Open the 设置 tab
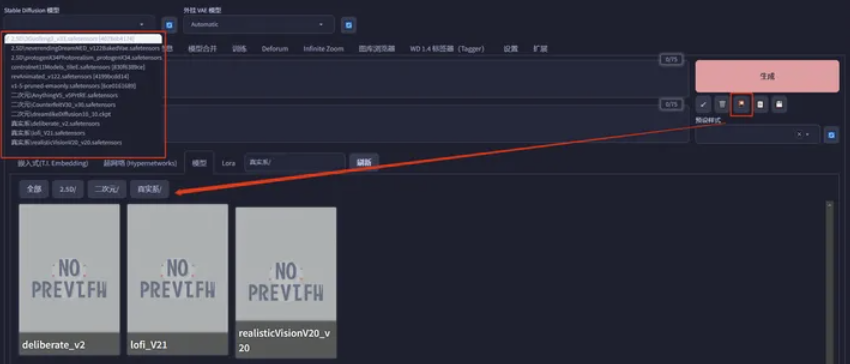Screen dimensions: 850x364 click(511, 49)
